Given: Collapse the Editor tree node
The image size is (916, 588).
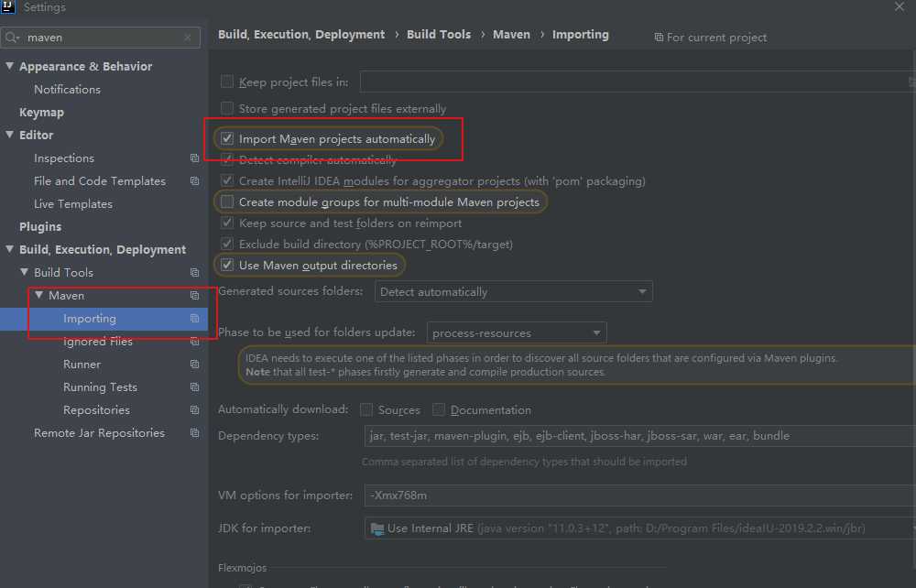Looking at the screenshot, I should [10, 135].
